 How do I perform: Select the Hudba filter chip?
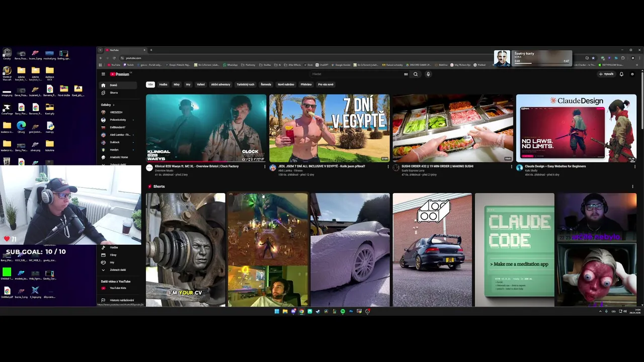163,84
